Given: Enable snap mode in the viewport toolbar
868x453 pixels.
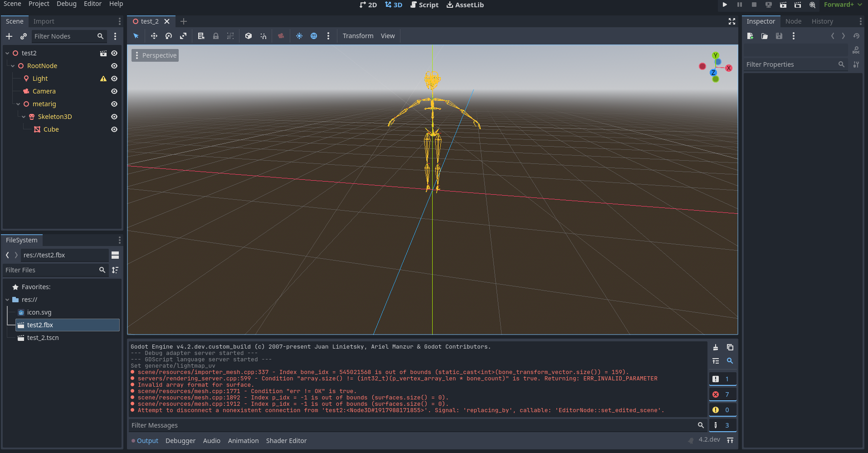Looking at the screenshot, I should click(x=263, y=36).
